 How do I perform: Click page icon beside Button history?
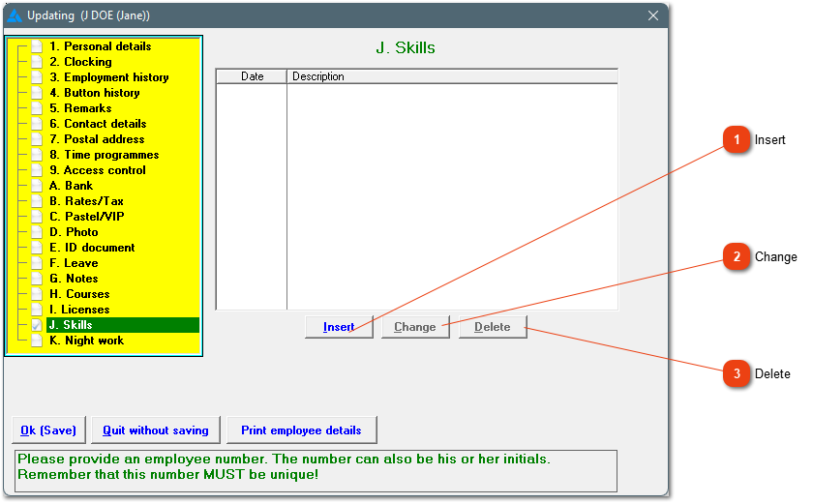(37, 93)
